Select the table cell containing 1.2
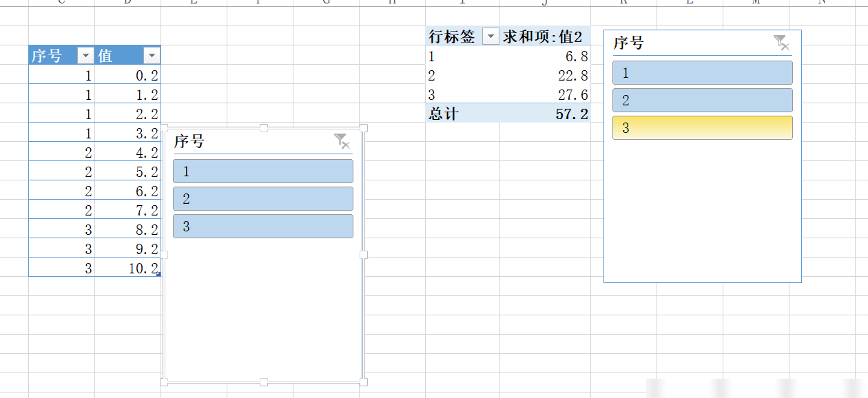This screenshot has width=868, height=398. coord(127,94)
